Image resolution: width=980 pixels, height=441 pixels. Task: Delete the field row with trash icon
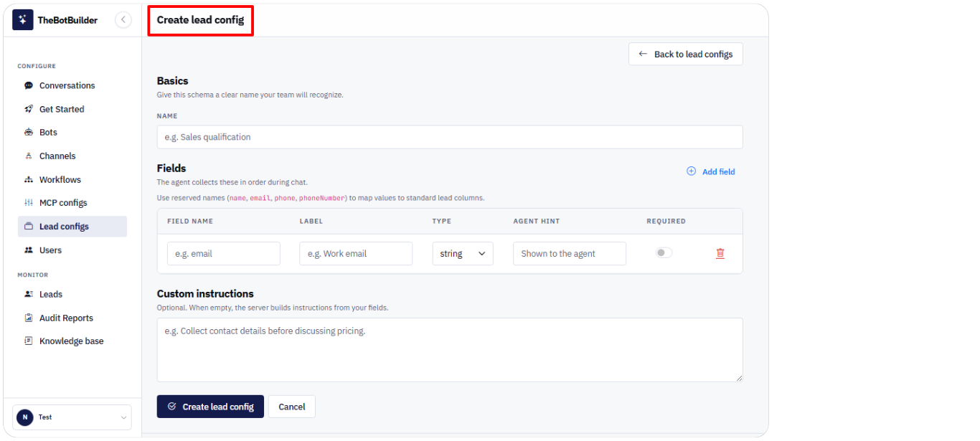[720, 253]
